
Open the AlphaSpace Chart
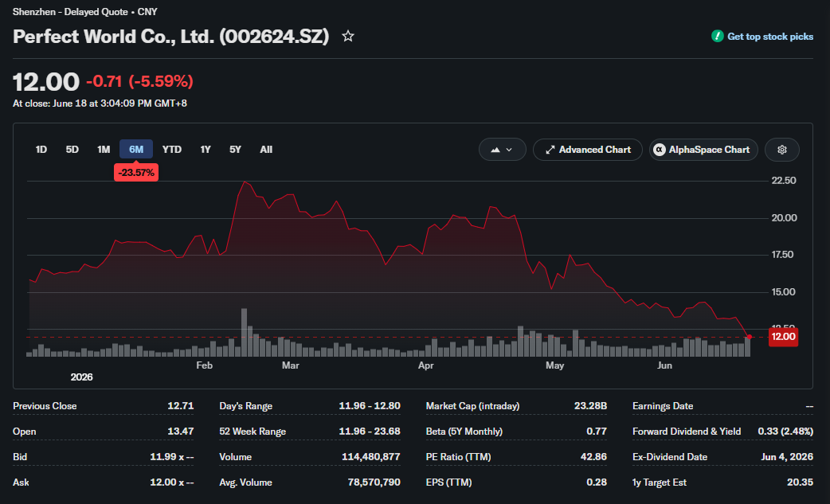pos(703,150)
